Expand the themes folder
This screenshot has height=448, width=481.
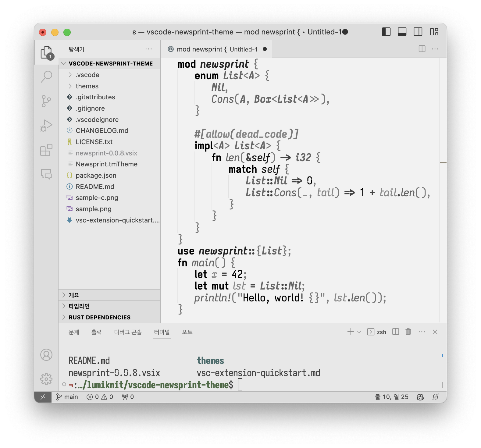(109, 86)
